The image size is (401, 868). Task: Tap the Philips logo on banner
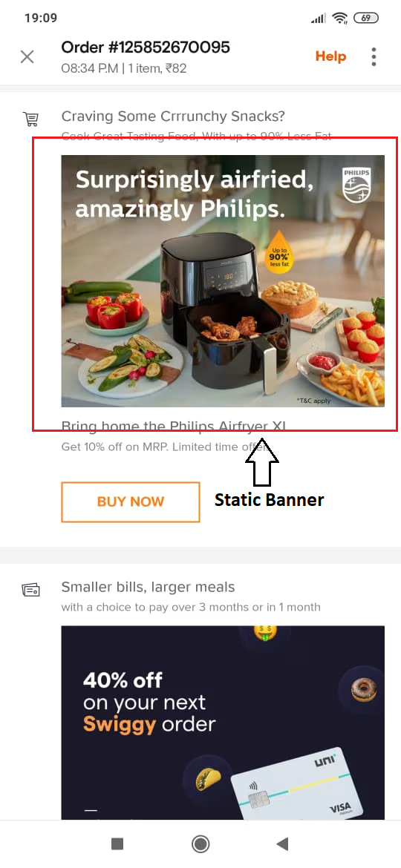tap(356, 185)
